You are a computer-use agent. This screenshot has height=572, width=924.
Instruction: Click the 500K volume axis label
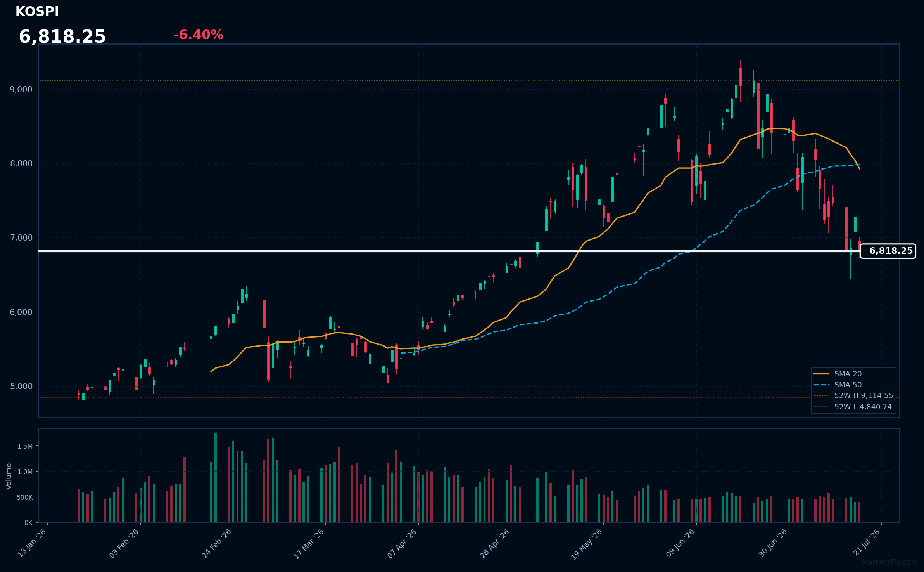[24, 497]
